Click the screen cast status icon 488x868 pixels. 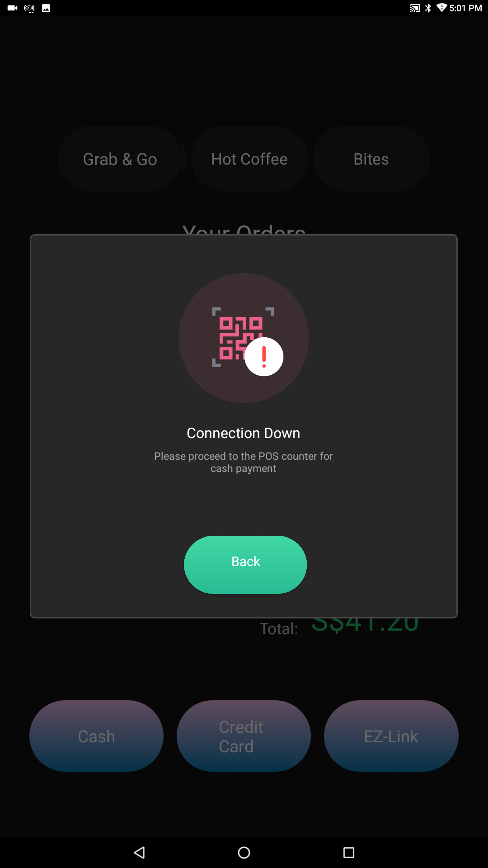415,8
